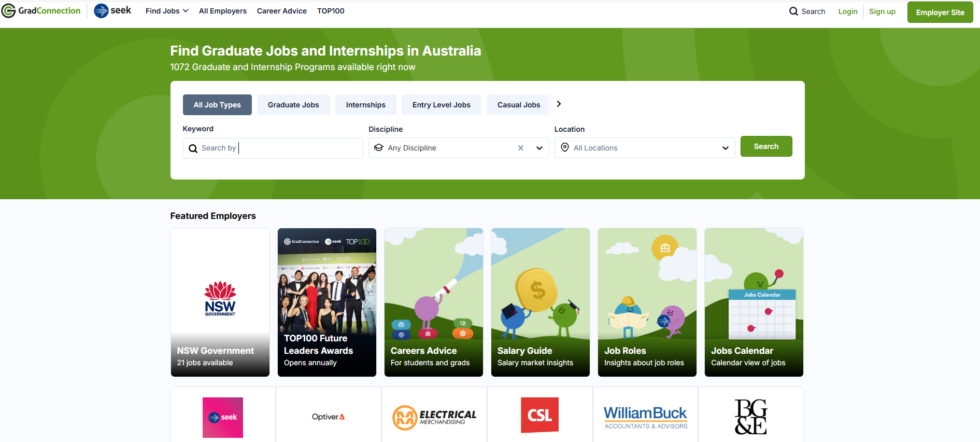
Task: Open the All Locations dropdown
Action: click(645, 148)
